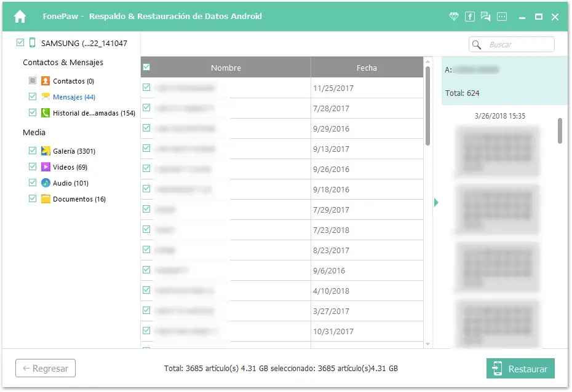Screen dimensions: 572x392
Task: Collapse the preview panel with green arrow
Action: click(436, 202)
